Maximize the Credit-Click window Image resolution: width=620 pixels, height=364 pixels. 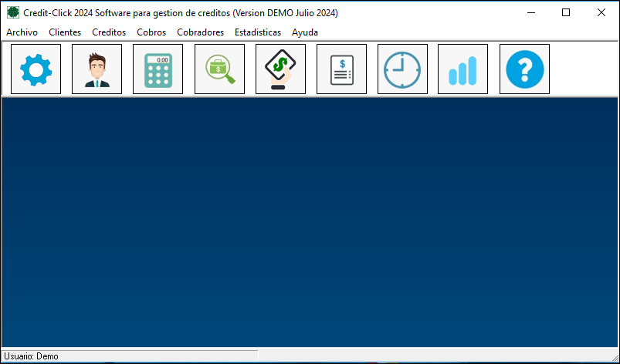(566, 12)
